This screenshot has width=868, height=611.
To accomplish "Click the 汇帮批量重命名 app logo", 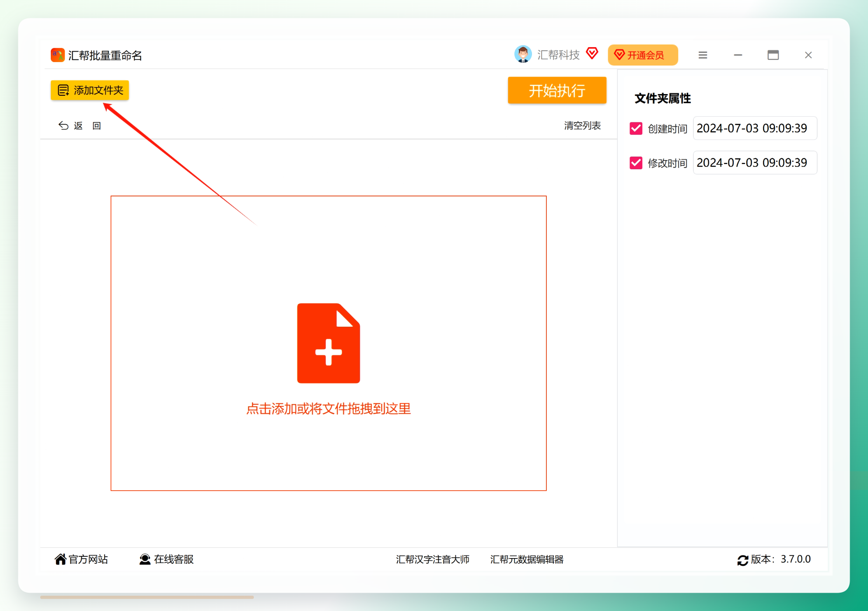I will [x=57, y=55].
